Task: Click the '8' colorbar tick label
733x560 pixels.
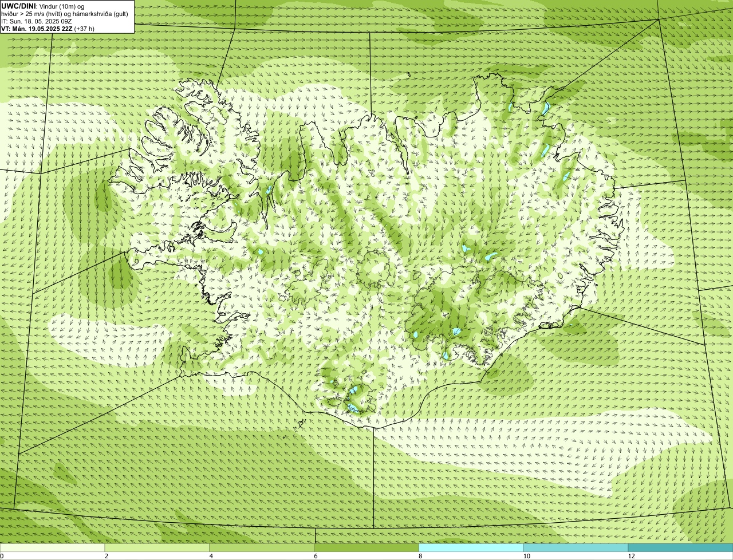Action: (420, 556)
